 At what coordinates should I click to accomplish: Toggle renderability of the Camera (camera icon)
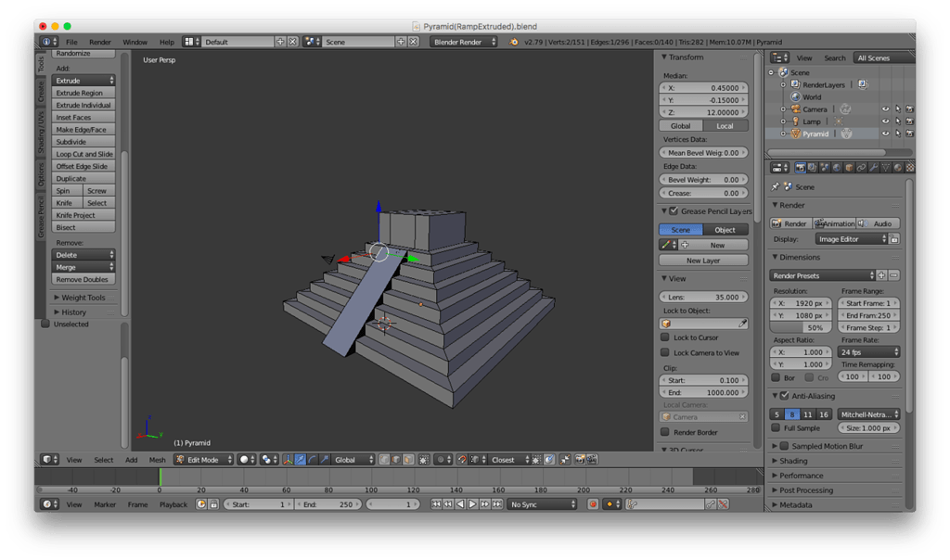[909, 109]
